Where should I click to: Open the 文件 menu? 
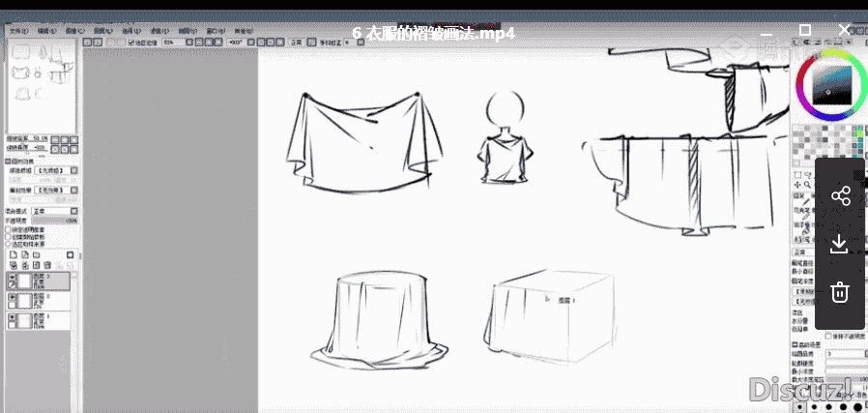pyautogui.click(x=19, y=31)
